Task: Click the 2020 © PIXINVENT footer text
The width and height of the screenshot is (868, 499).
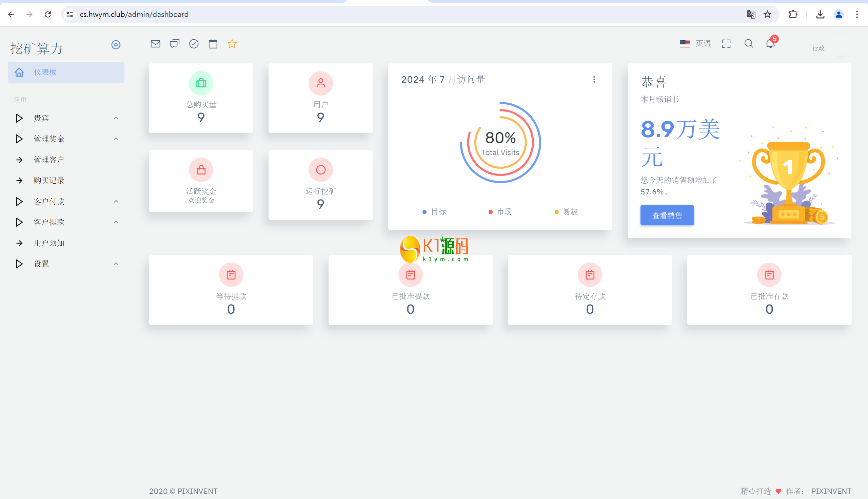Action: (183, 491)
